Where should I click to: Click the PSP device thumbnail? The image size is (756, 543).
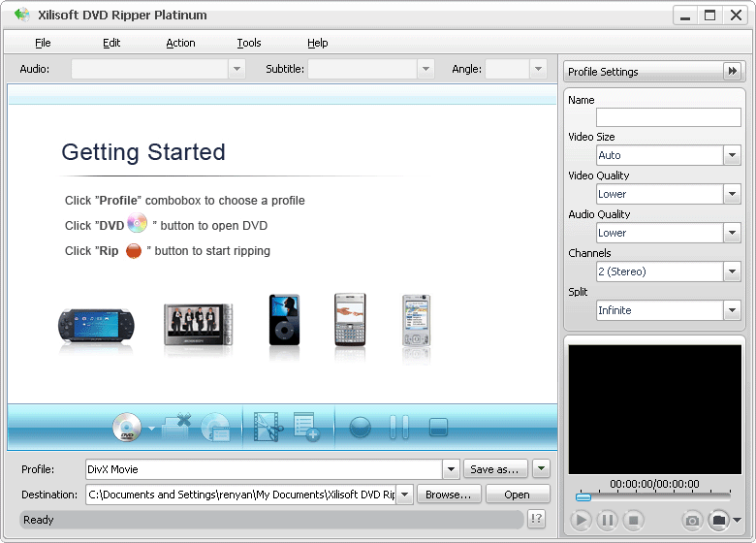96,326
